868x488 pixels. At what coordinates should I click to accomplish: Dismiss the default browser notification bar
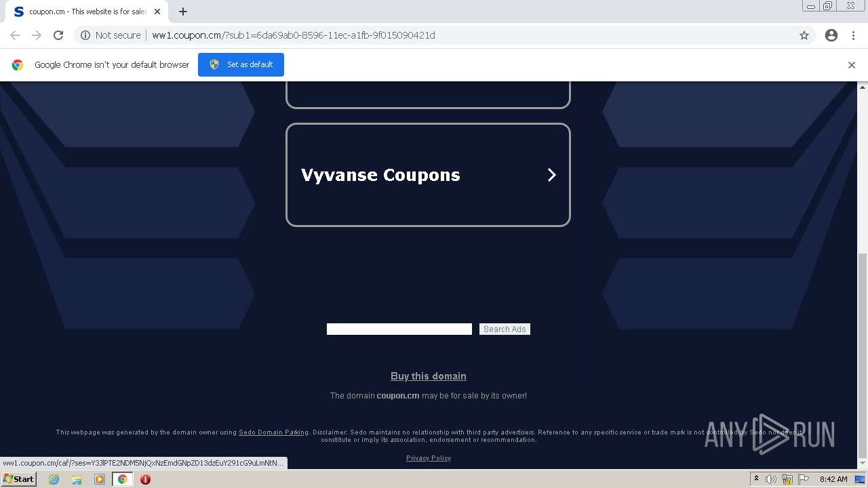pyautogui.click(x=852, y=65)
